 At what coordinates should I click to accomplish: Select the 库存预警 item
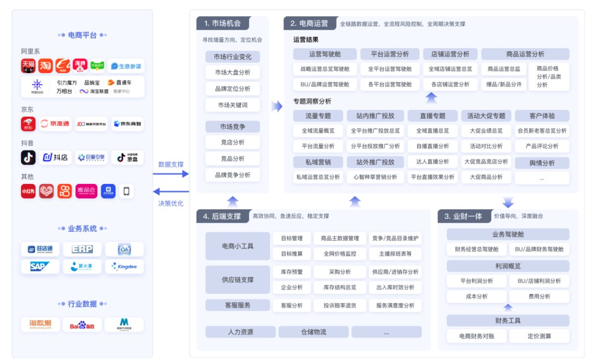pos(292,272)
